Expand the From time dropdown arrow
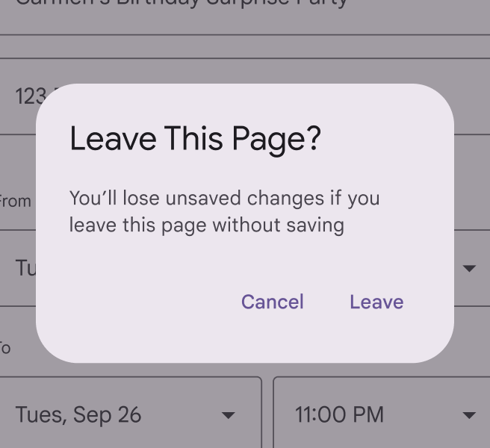 point(469,268)
